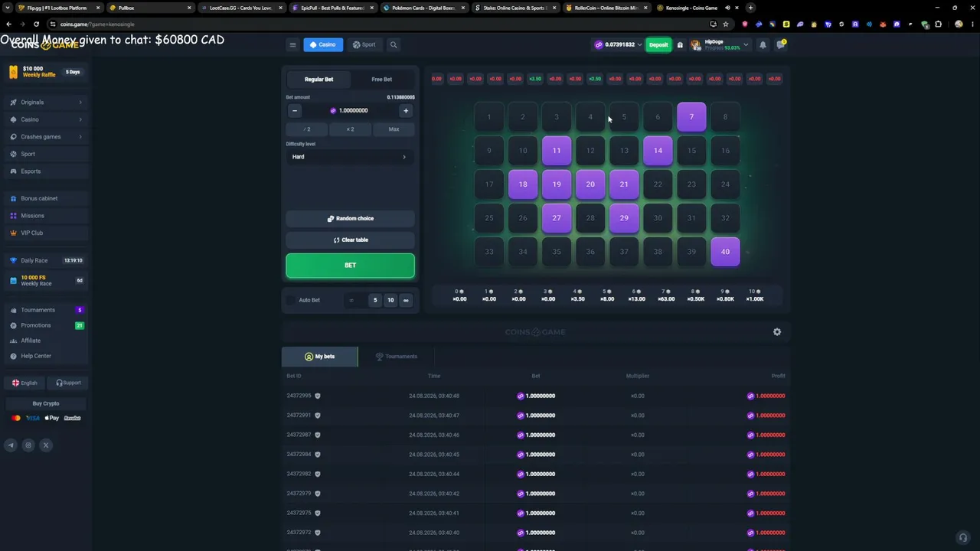Increase bet amount with plus
The image size is (980, 551).
coord(406,111)
